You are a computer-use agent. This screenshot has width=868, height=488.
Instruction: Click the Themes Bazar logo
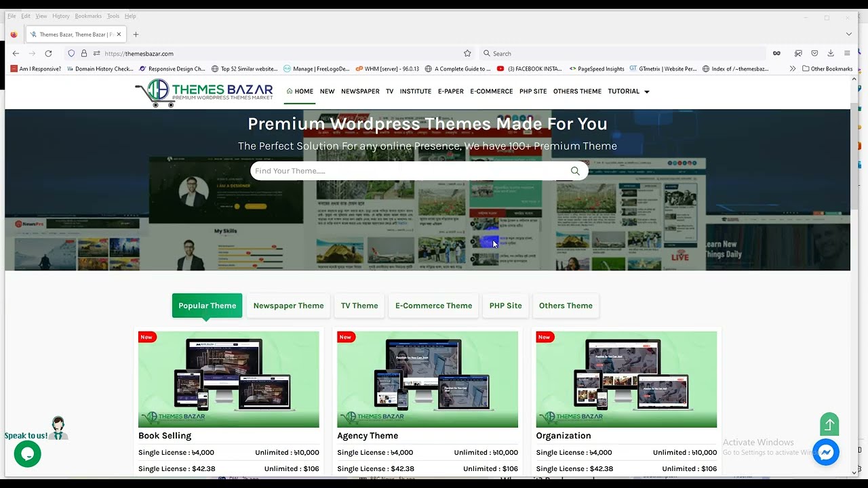point(203,93)
